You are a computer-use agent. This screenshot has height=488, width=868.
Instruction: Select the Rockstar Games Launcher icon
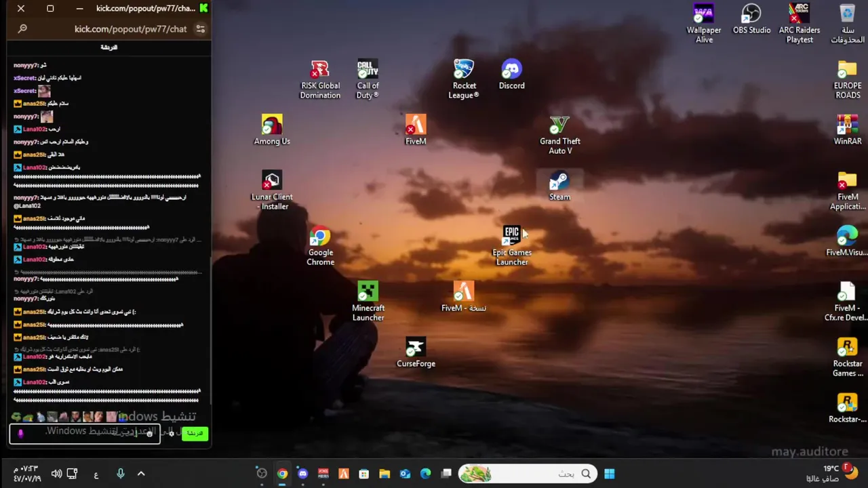tap(848, 358)
